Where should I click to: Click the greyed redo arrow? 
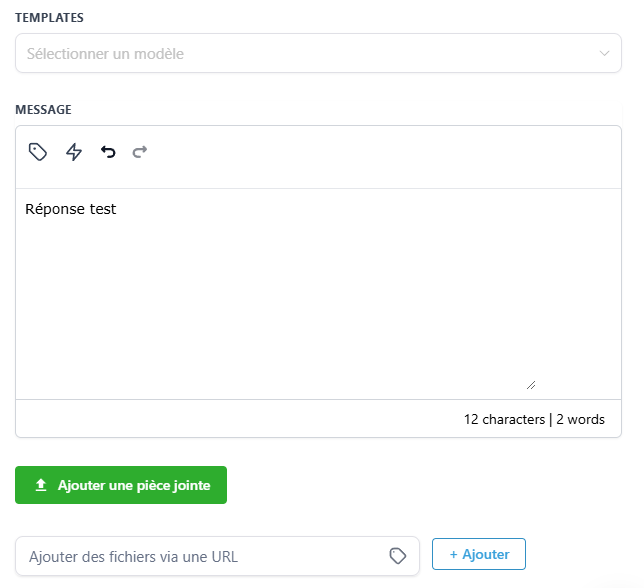coord(140,152)
